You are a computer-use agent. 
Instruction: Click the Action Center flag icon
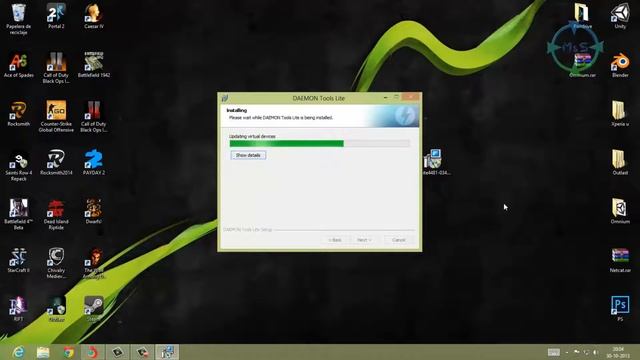coord(576,352)
